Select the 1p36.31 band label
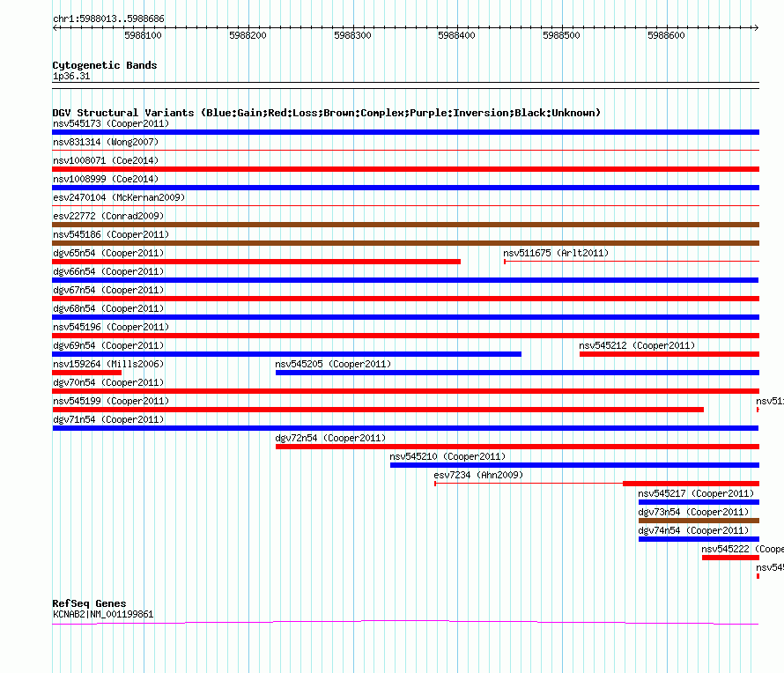The height and width of the screenshot is (673, 784). (71, 76)
